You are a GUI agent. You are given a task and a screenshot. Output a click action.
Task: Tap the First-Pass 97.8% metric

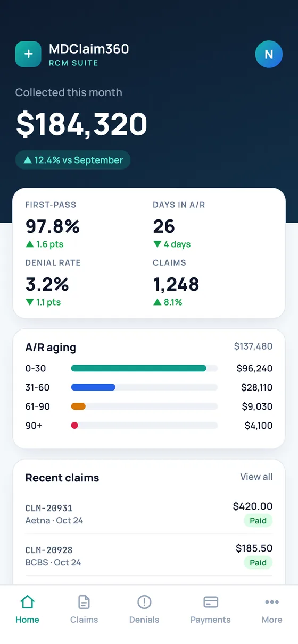point(53,225)
